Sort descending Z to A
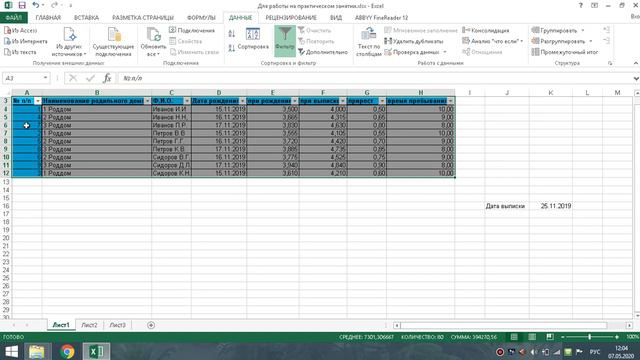 (x=231, y=48)
